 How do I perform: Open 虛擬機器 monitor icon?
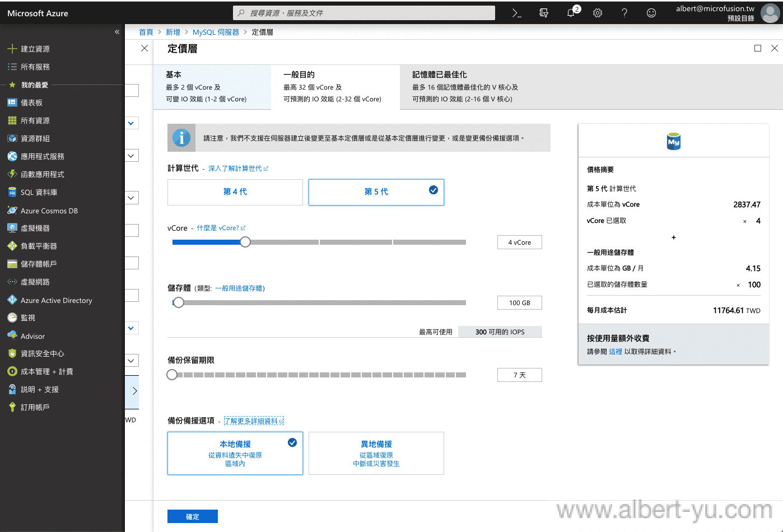pos(12,228)
